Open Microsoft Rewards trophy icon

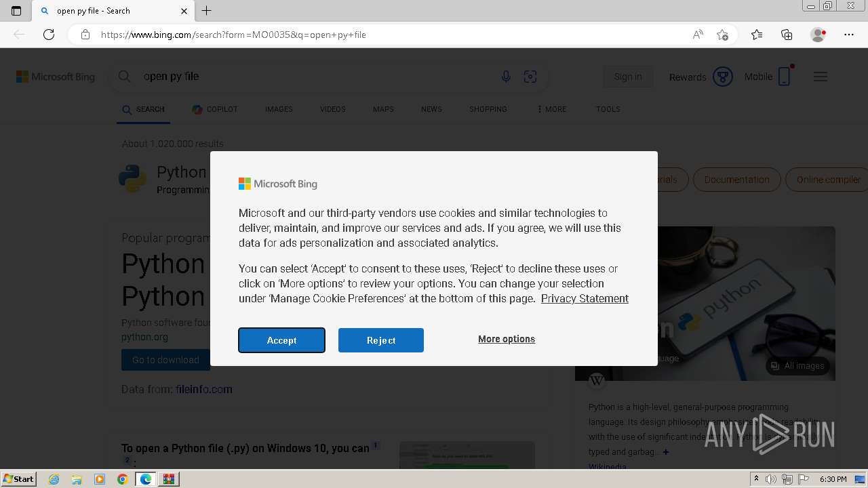(x=723, y=77)
